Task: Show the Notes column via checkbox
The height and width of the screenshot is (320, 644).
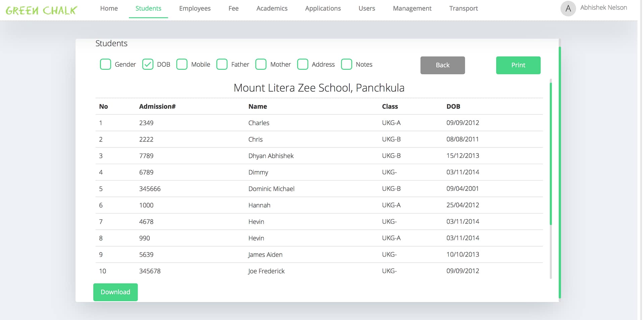Action: tap(346, 64)
